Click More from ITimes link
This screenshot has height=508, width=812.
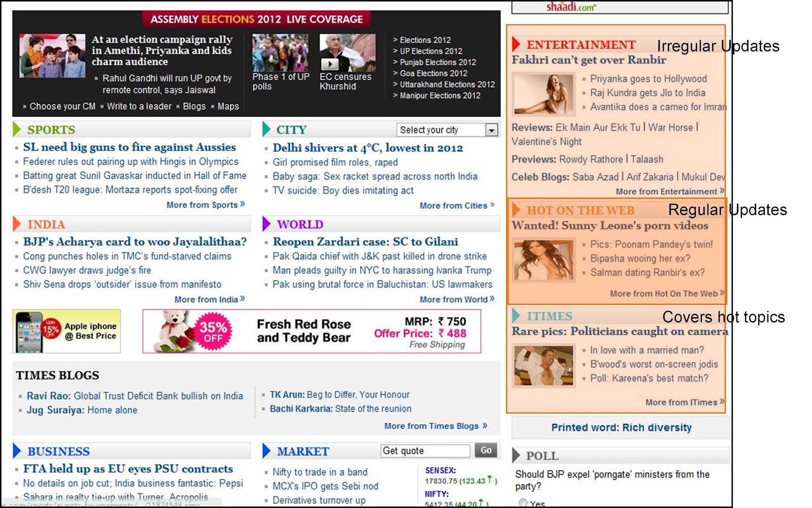(685, 402)
